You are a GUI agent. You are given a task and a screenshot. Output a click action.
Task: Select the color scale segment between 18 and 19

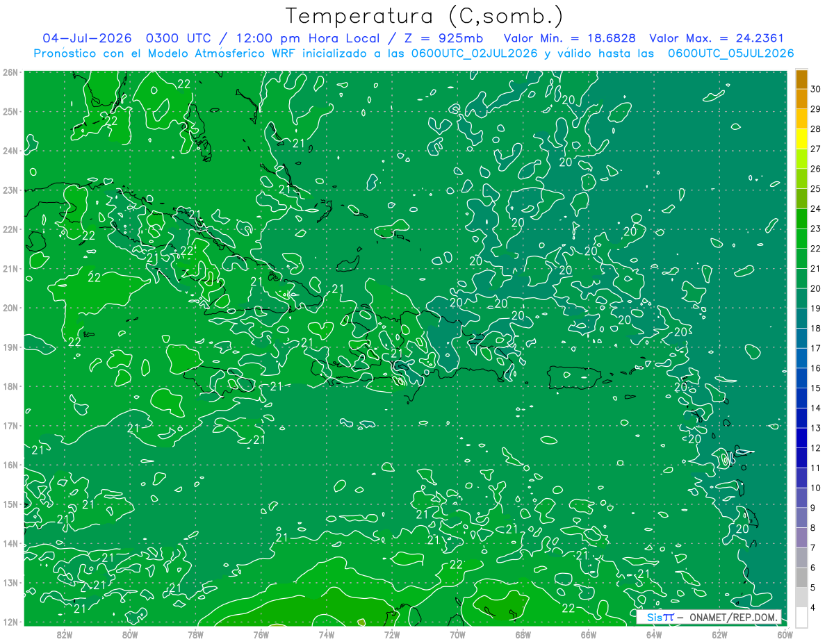click(x=801, y=318)
